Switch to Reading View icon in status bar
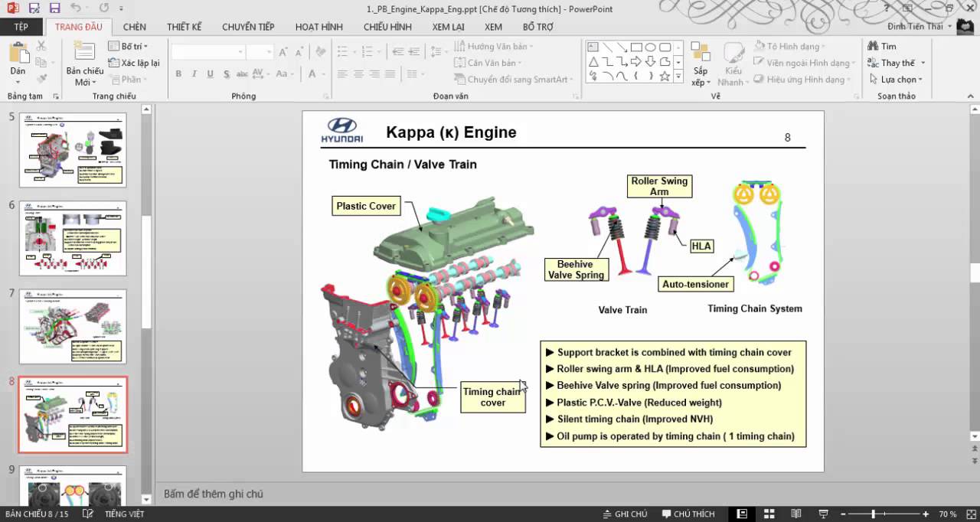This screenshot has width=980, height=522. tap(796, 514)
